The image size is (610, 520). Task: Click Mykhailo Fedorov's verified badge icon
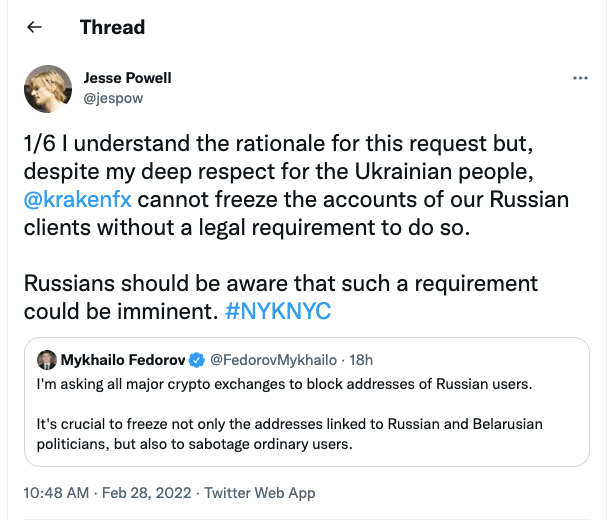[198, 359]
